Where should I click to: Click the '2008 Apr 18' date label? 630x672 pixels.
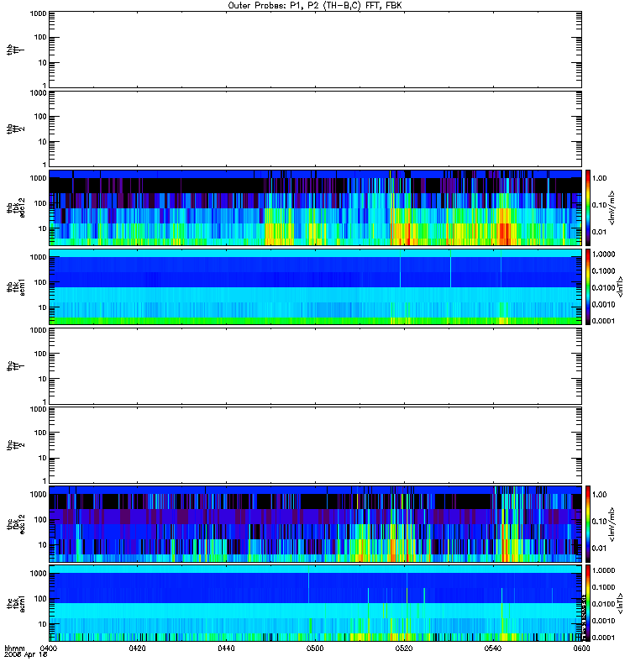coord(25,655)
